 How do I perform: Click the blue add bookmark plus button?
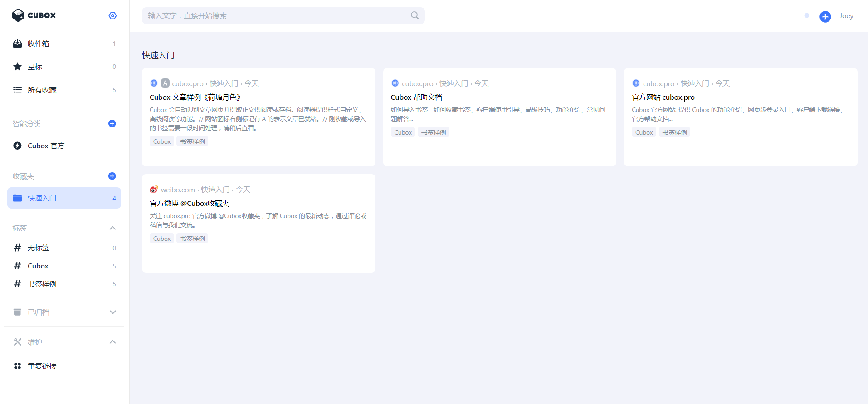(x=825, y=17)
